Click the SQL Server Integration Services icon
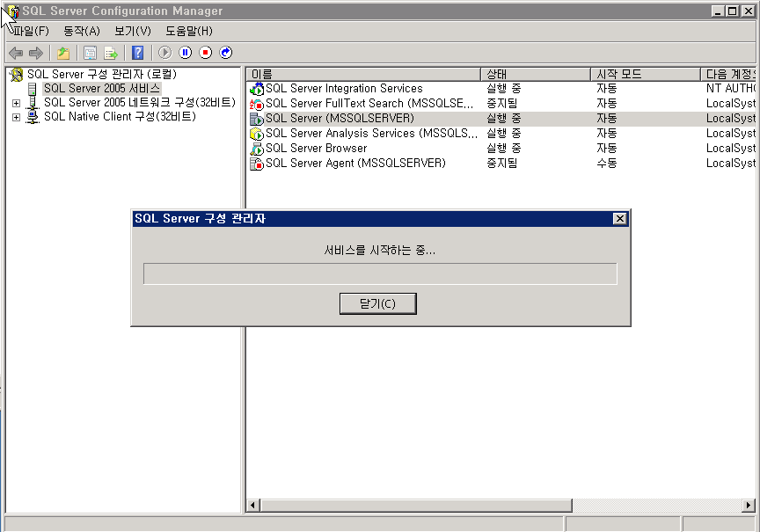760x532 pixels. pos(256,89)
